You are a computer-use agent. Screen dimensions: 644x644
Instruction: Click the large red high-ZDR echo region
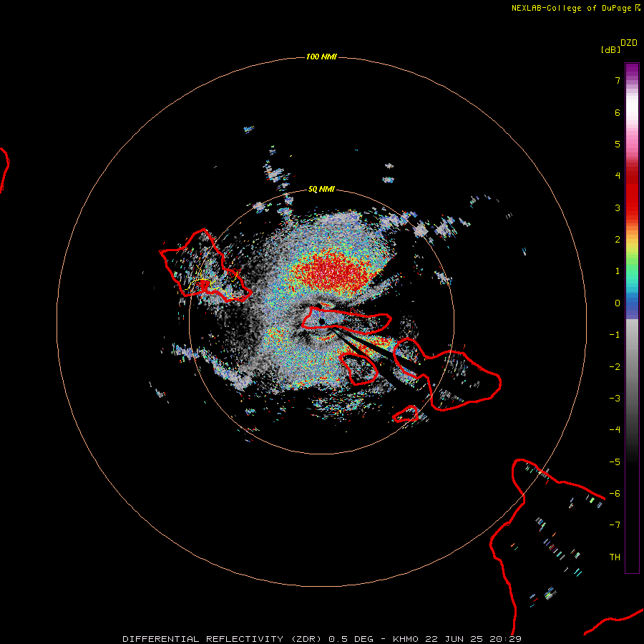[332, 273]
